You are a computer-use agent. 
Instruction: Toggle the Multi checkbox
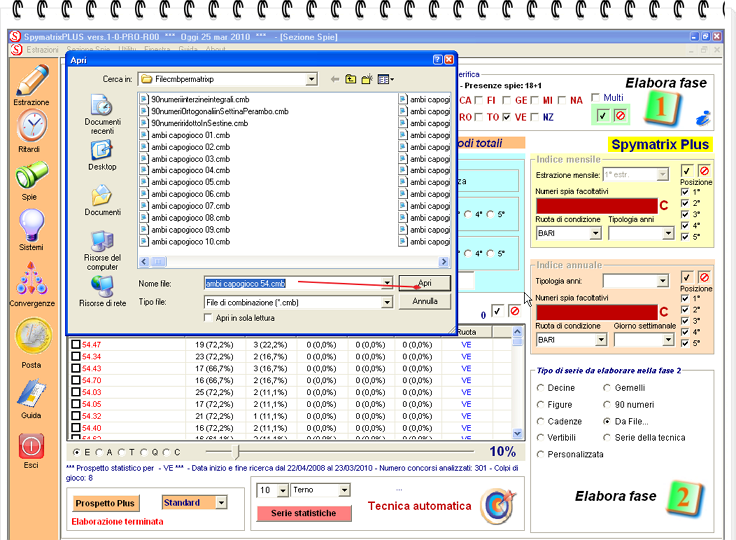(x=596, y=98)
